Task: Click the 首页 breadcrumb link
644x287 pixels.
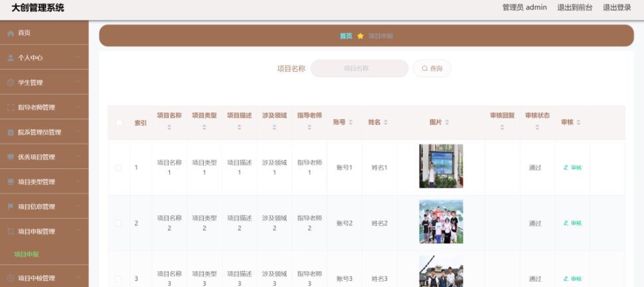Action: pos(346,36)
